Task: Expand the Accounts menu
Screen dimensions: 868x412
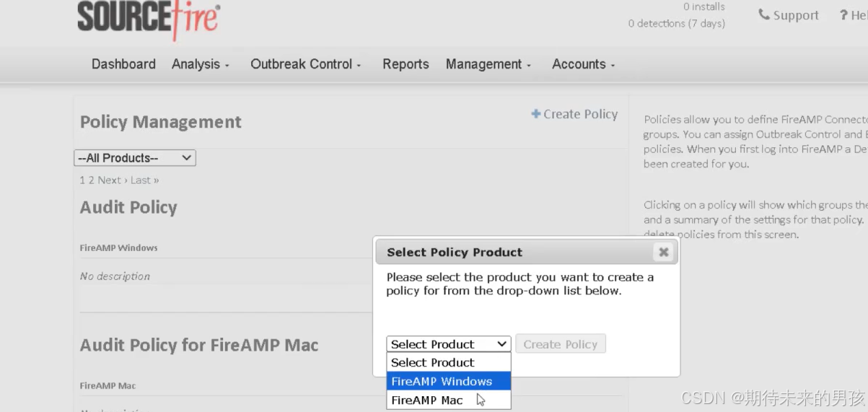Action: [x=584, y=64]
